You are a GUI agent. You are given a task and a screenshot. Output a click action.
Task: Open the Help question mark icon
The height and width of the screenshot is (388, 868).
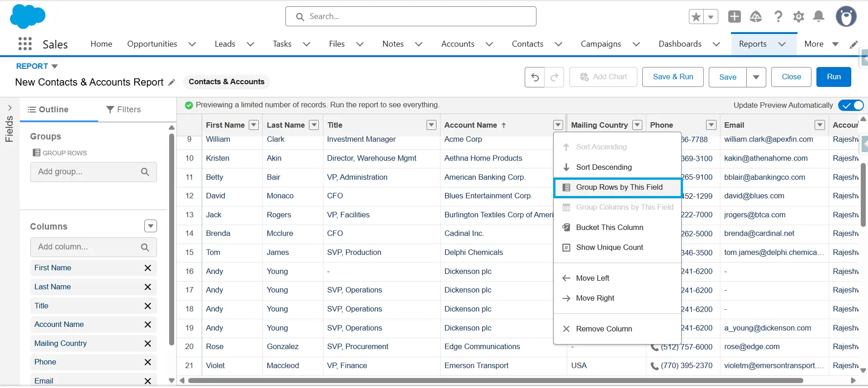tap(778, 17)
